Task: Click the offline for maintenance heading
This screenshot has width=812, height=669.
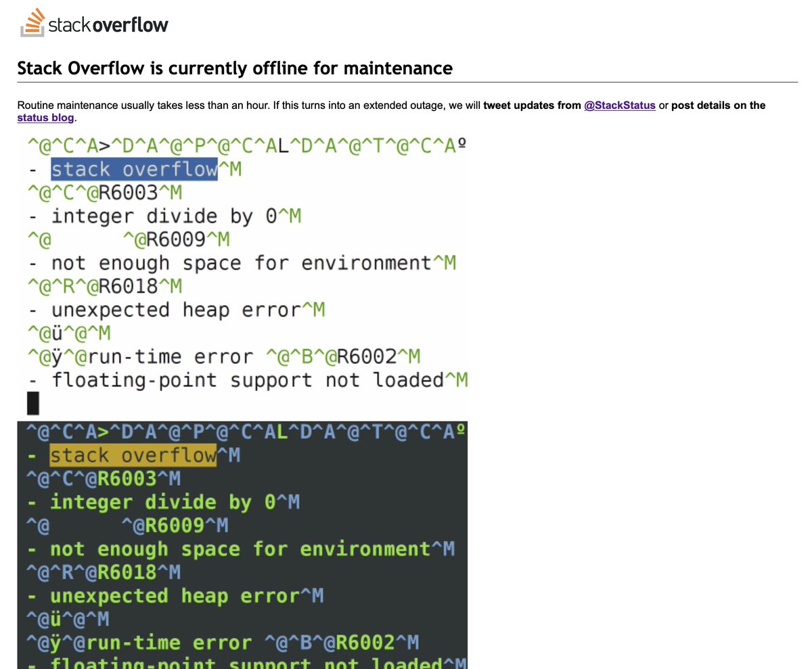Action: click(x=235, y=68)
